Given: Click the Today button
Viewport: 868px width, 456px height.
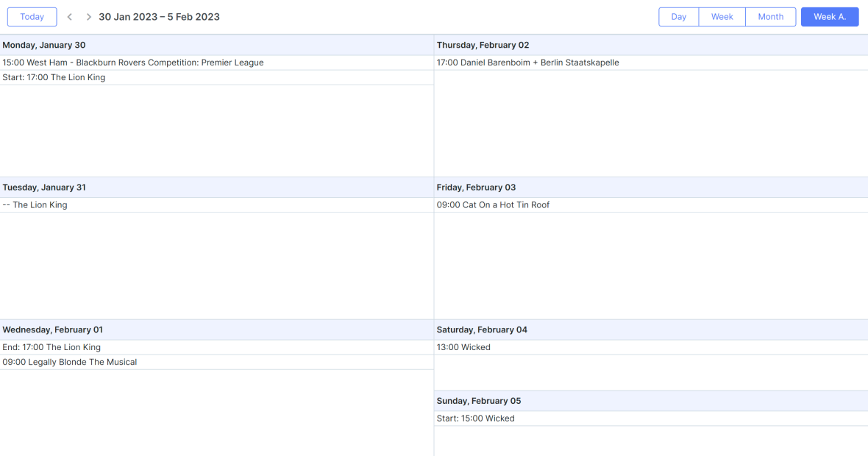Looking at the screenshot, I should click(32, 16).
